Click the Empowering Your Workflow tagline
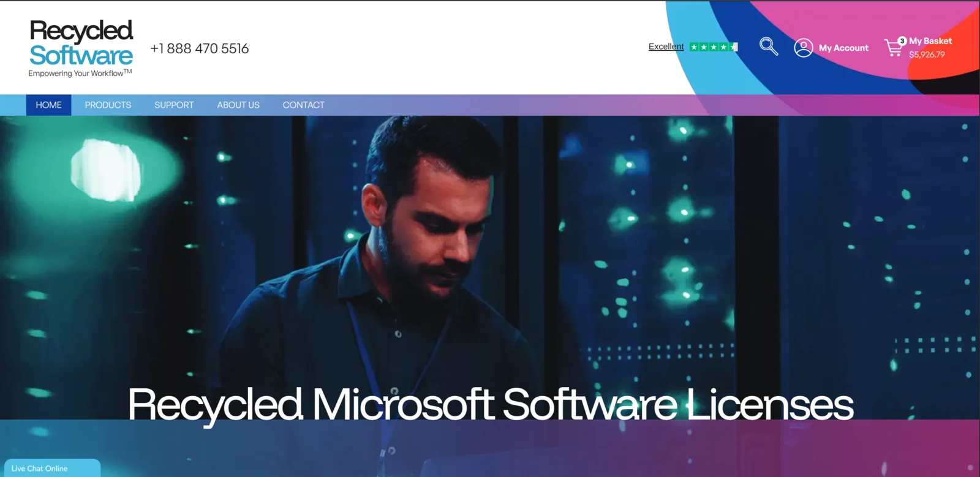The image size is (980, 477). (x=80, y=73)
